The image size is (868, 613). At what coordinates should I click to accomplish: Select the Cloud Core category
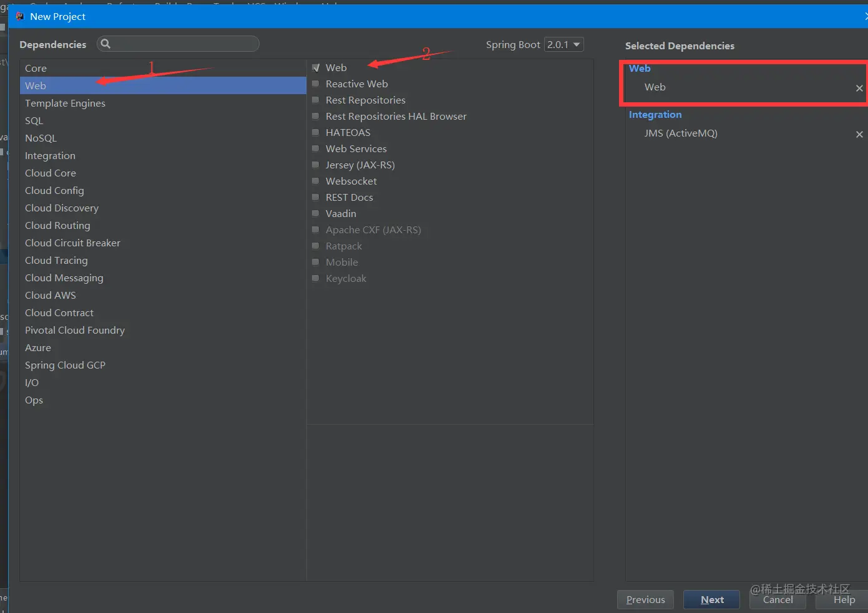pyautogui.click(x=163, y=173)
